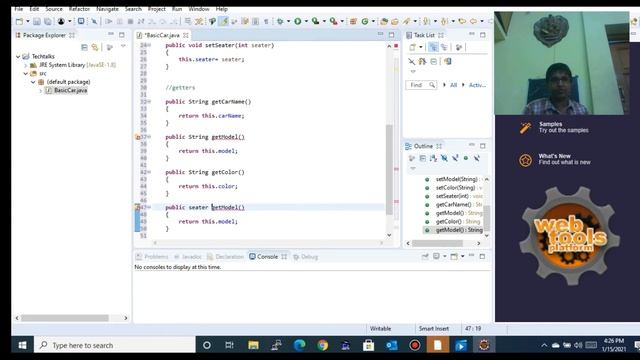Viewport: 640px width, 360px height.
Task: Open the Source menu
Action: coord(54,9)
